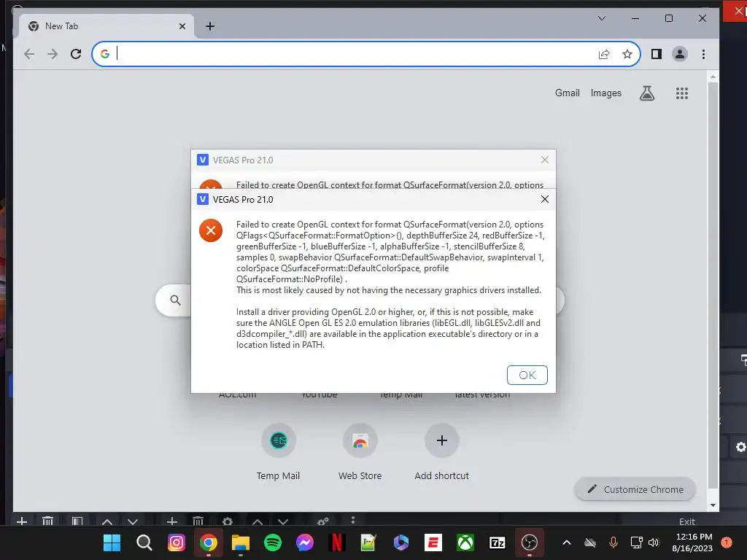
Task: Open the Windows Start menu
Action: pyautogui.click(x=112, y=542)
